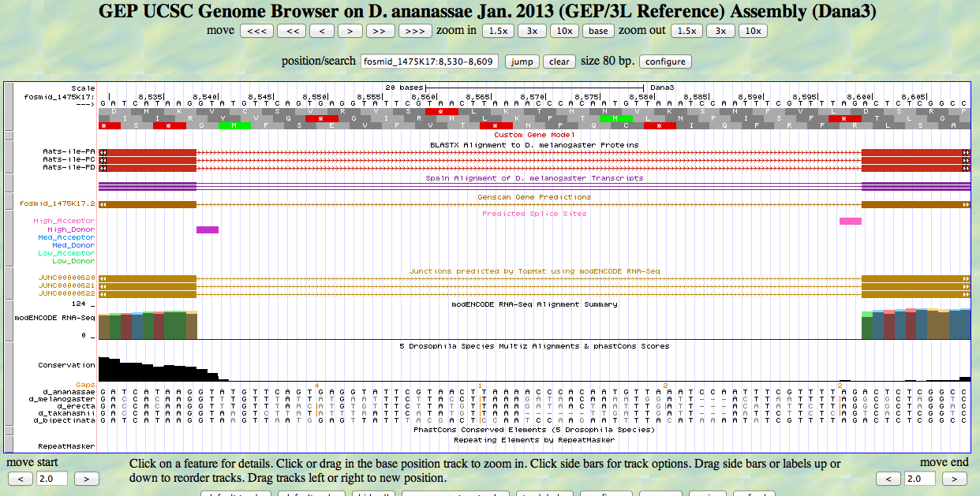Click the move start left arrow button
The image size is (980, 496).
coord(21,479)
